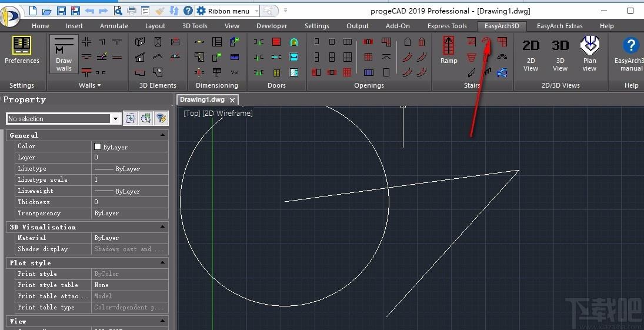Switch to 3D View
This screenshot has width=644, height=330.
(560, 54)
